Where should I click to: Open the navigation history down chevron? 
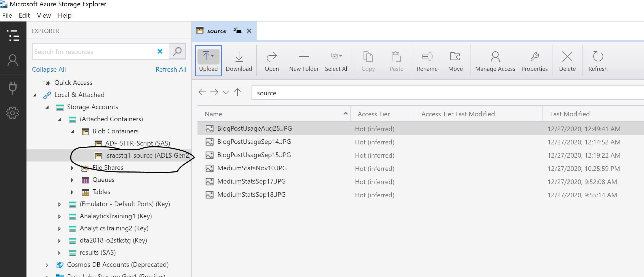[226, 92]
